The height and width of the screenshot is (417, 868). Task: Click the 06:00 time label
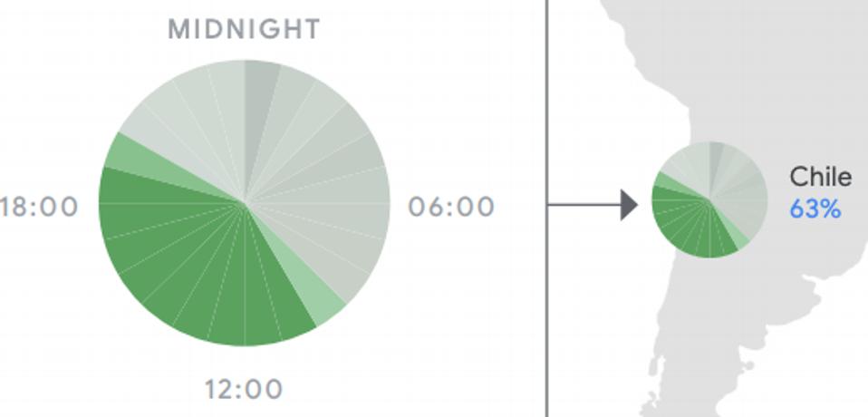[451, 207]
